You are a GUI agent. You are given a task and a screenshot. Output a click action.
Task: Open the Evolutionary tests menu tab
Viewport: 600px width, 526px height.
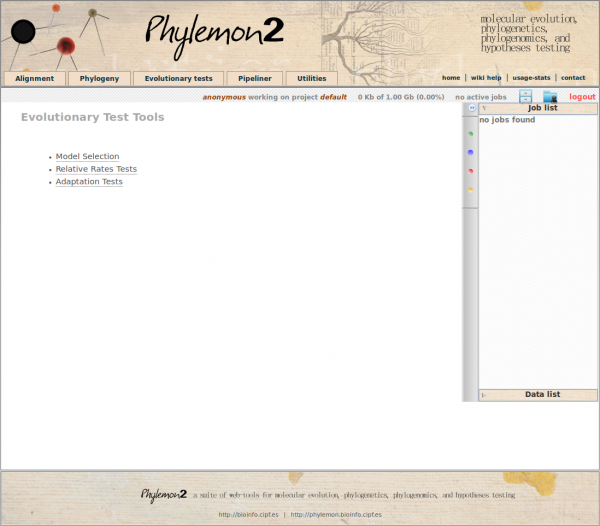178,78
